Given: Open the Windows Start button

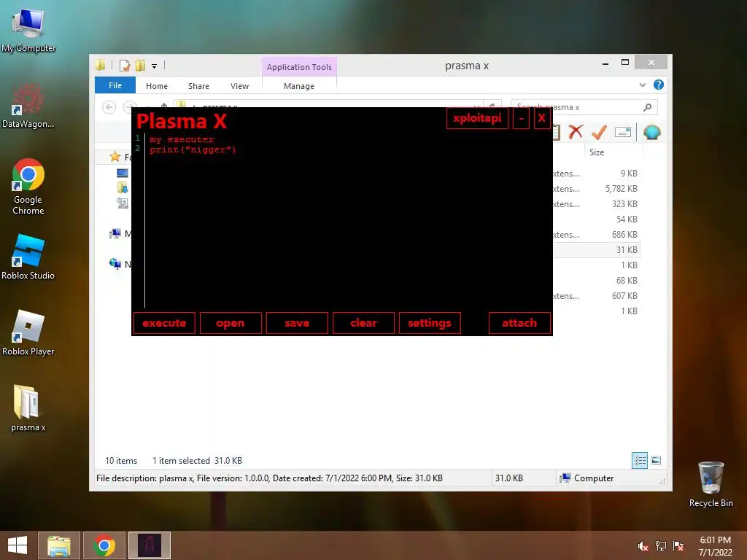Looking at the screenshot, I should pyautogui.click(x=18, y=545).
